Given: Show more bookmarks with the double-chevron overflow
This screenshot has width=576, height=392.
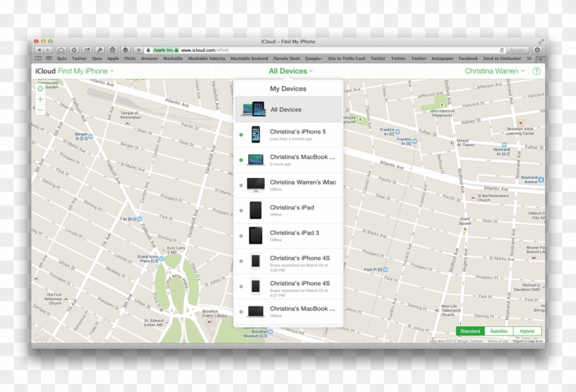Looking at the screenshot, I should point(529,58).
